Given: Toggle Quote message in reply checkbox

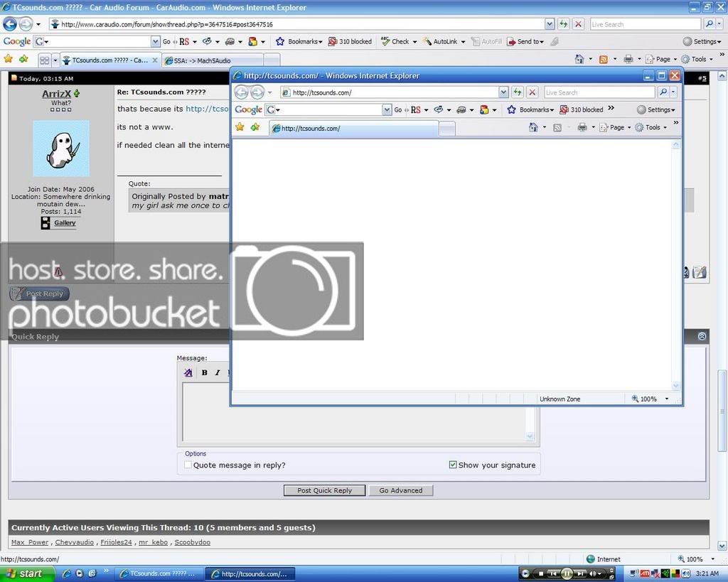Looking at the screenshot, I should 188,465.
